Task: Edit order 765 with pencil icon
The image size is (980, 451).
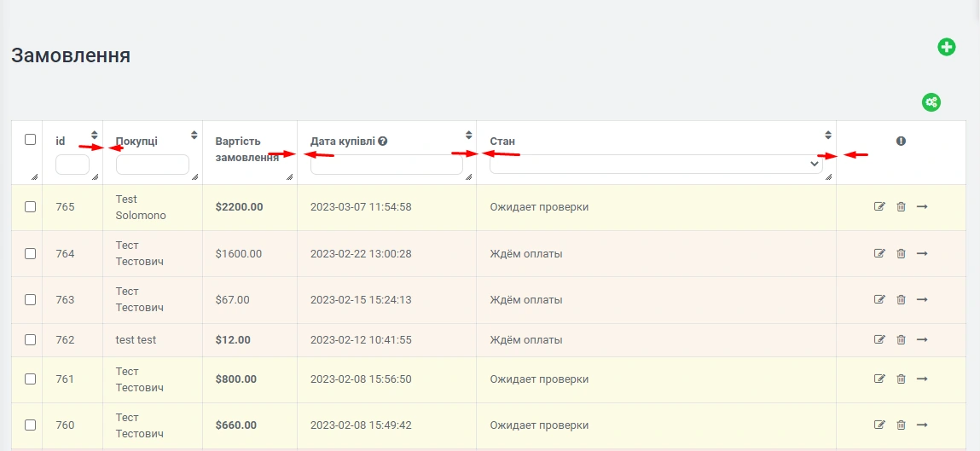Action: [879, 207]
